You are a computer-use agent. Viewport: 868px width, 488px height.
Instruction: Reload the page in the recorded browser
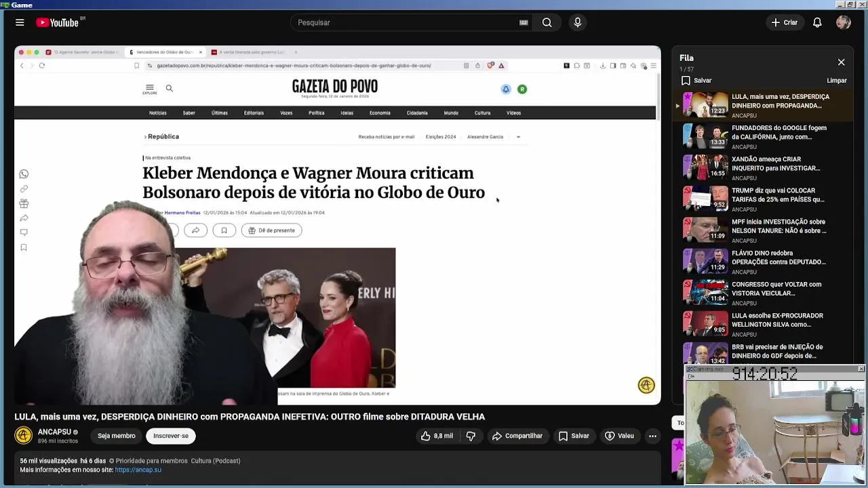(x=42, y=66)
